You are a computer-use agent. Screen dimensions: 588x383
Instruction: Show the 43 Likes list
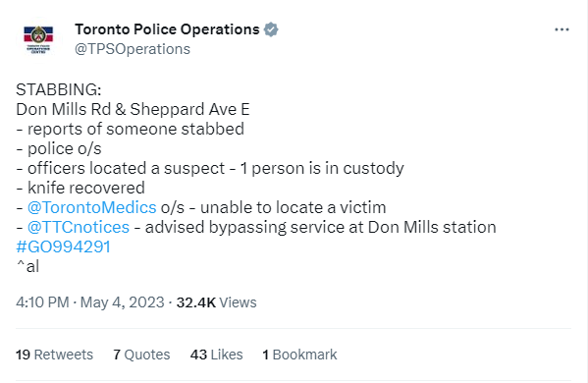click(216, 355)
